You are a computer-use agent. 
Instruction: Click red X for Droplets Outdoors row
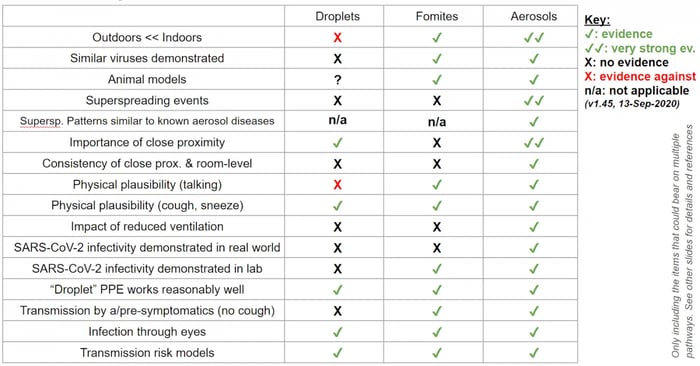click(338, 37)
